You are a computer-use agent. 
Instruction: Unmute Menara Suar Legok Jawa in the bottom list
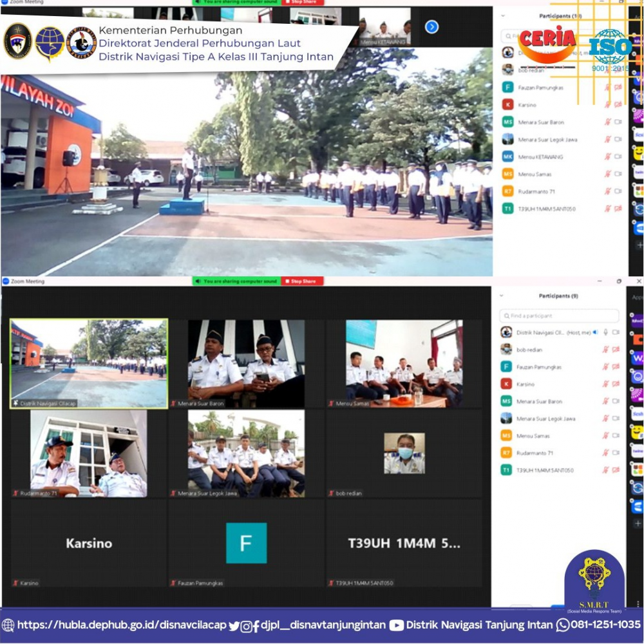[x=605, y=419]
